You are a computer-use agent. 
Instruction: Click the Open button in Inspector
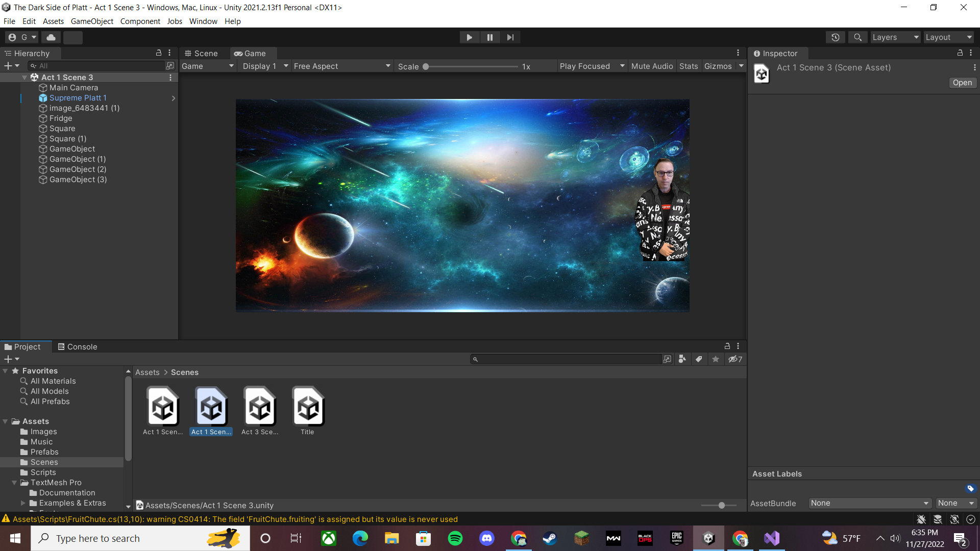coord(962,83)
